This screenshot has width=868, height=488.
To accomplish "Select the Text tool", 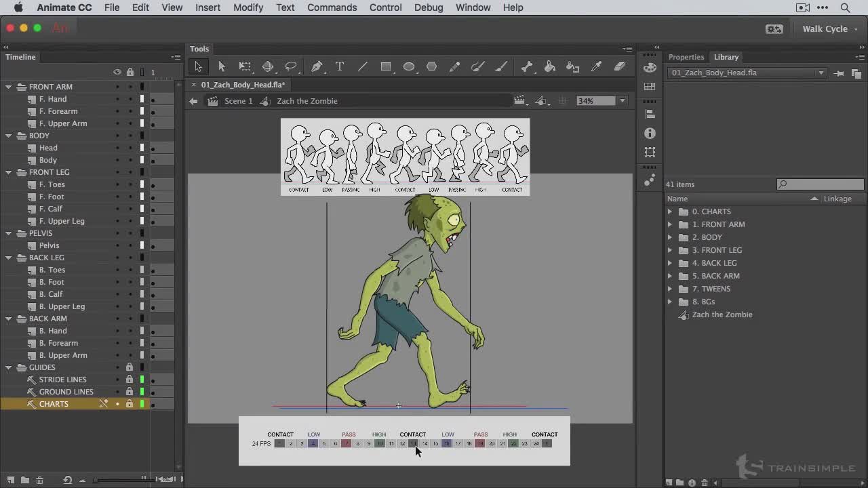I will [340, 66].
